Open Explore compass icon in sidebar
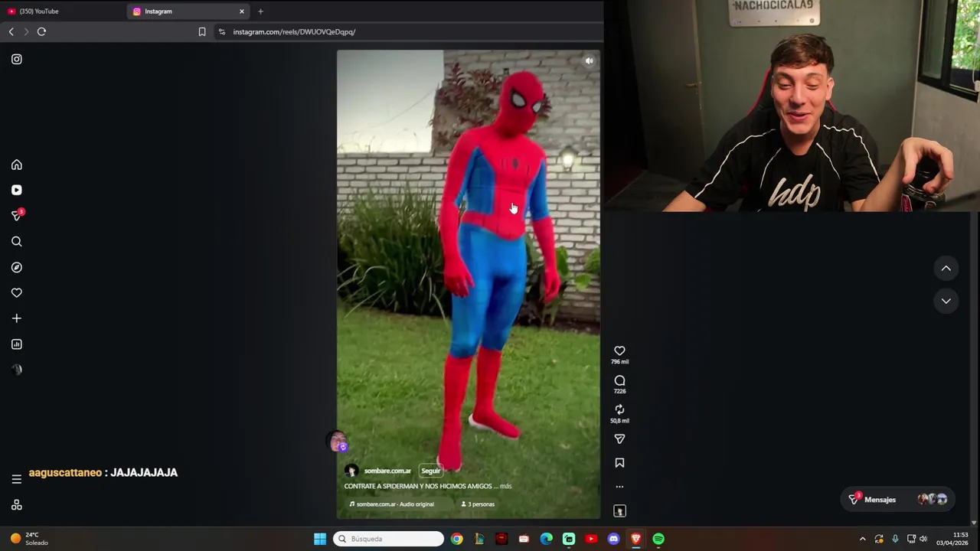Screen dimensions: 980x551 point(17,267)
